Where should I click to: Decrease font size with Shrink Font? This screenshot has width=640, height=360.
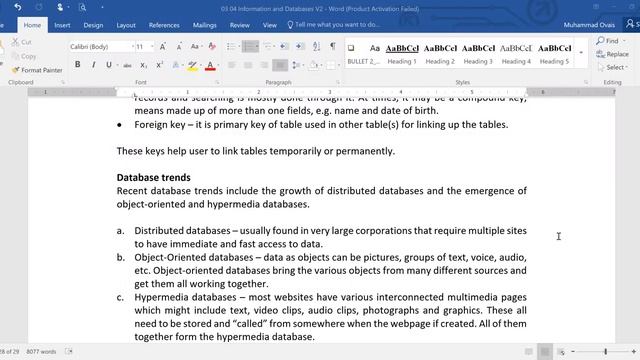(x=179, y=47)
